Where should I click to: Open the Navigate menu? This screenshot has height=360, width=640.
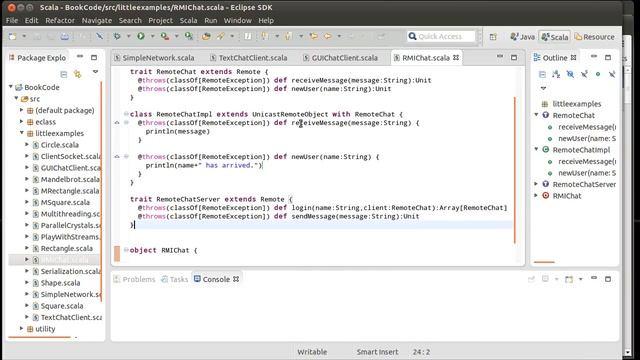click(97, 20)
